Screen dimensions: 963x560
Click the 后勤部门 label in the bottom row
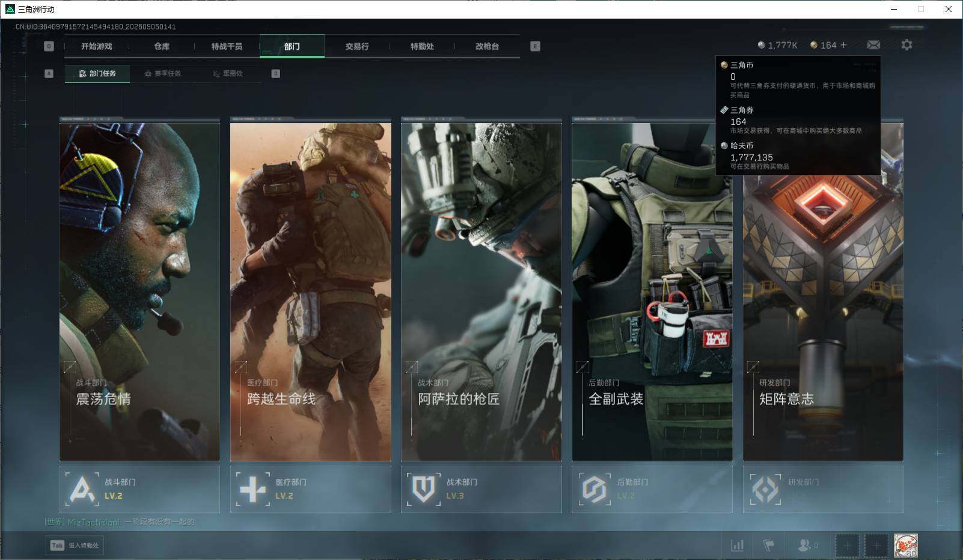coord(632,482)
